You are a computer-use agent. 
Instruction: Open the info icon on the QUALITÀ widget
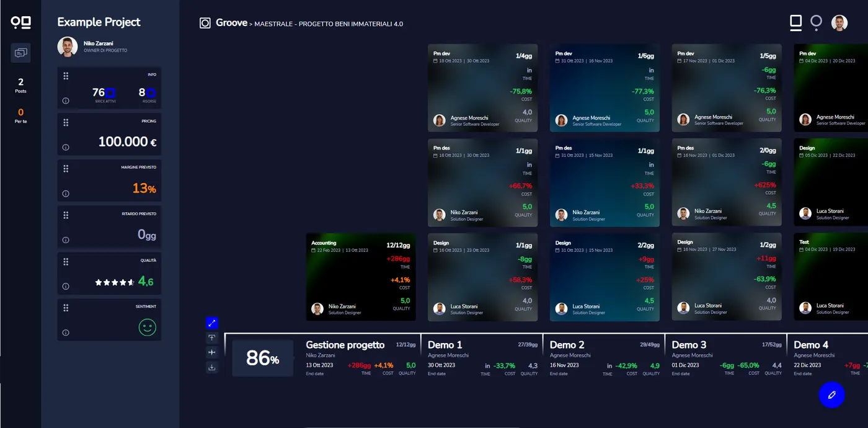coord(66,286)
